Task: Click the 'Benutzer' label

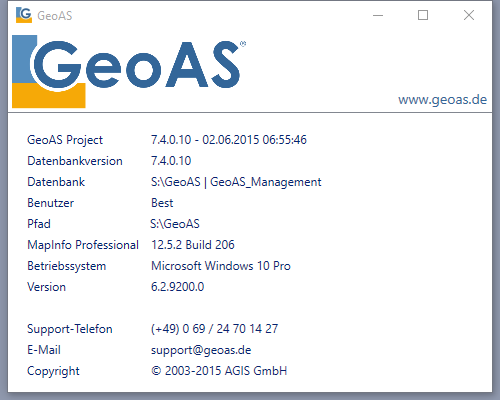Action: pyautogui.click(x=50, y=203)
